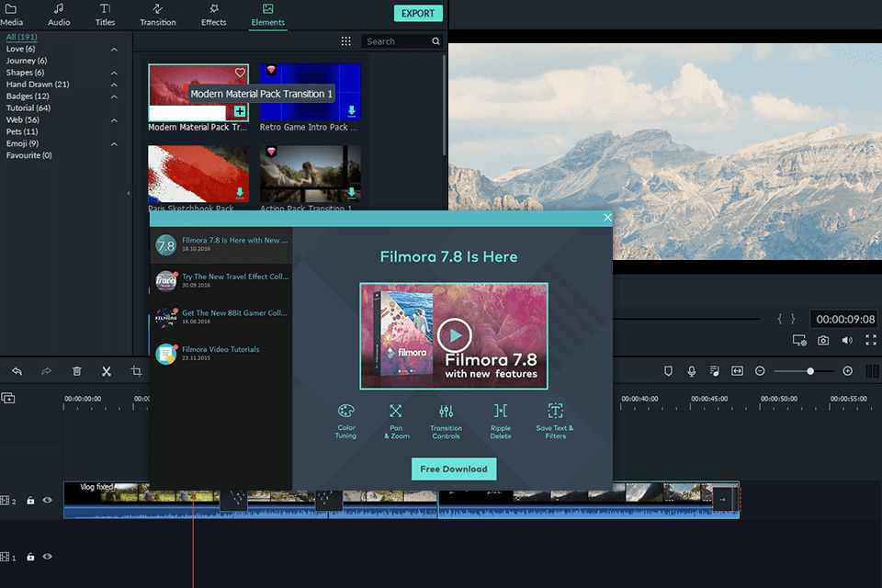Zoom out timeline with minus icon

coord(760,371)
